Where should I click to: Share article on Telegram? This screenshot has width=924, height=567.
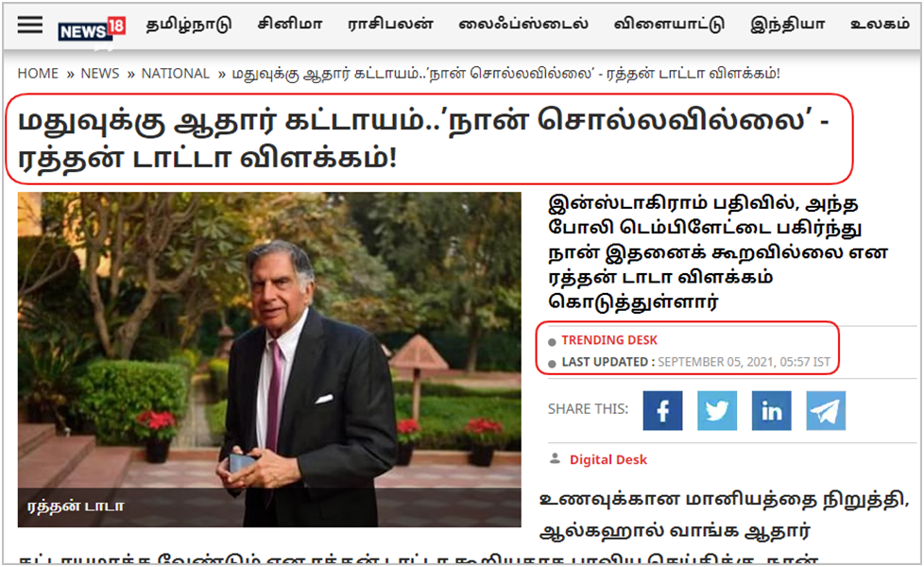(826, 410)
